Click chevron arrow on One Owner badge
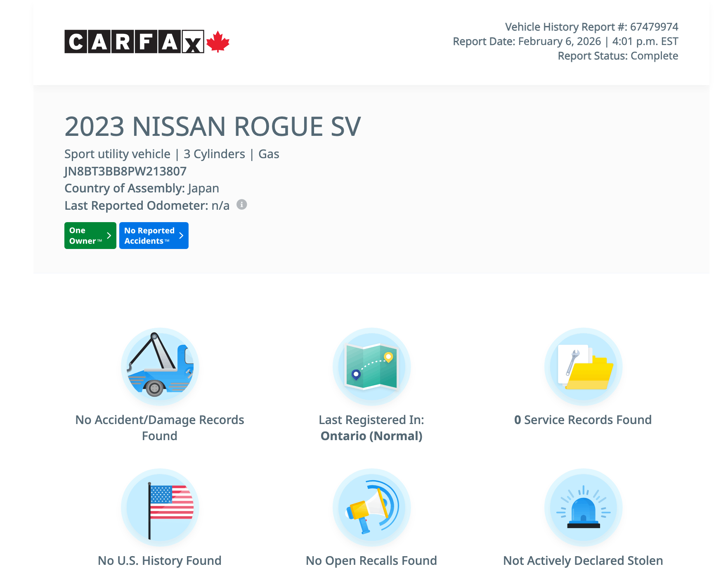 pos(109,236)
